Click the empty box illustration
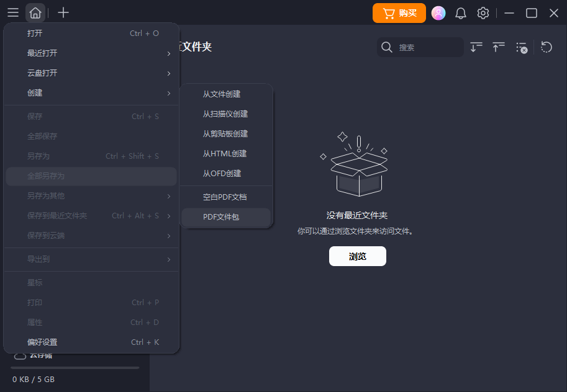Image resolution: width=567 pixels, height=392 pixels. (x=354, y=164)
